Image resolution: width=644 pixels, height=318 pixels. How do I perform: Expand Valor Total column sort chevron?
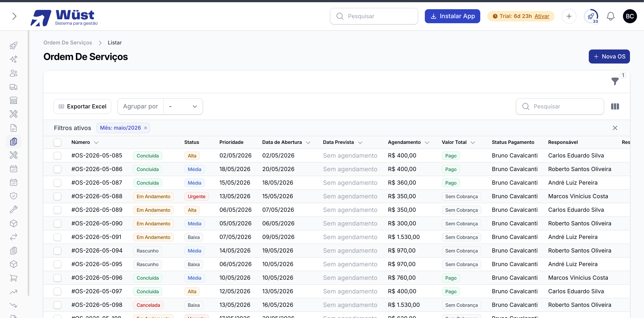[473, 143]
